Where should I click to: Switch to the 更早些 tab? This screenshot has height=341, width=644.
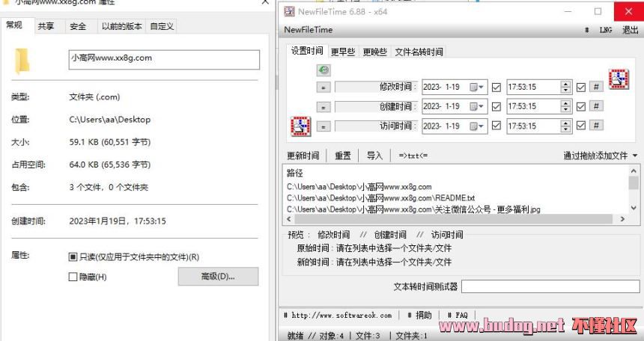click(x=342, y=52)
